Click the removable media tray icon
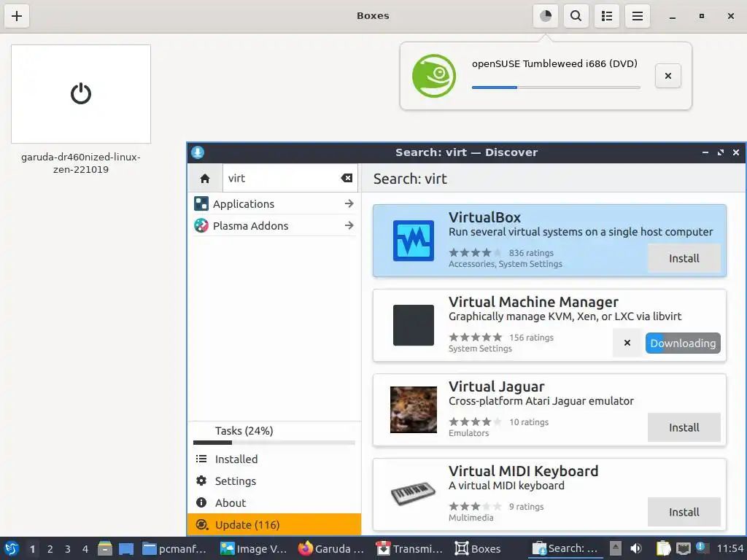Viewport: 747px width, 560px height. click(616, 548)
